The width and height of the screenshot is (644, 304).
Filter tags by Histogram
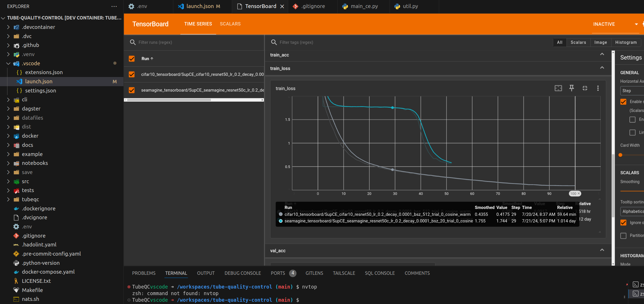626,42
